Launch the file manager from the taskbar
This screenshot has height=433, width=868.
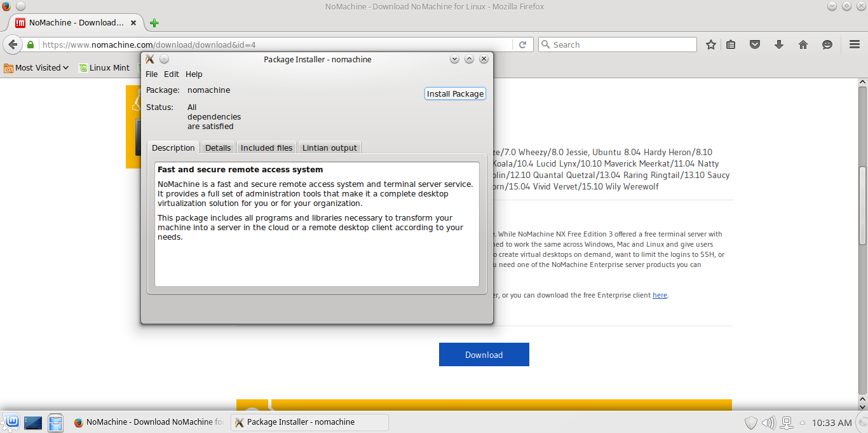point(56,422)
